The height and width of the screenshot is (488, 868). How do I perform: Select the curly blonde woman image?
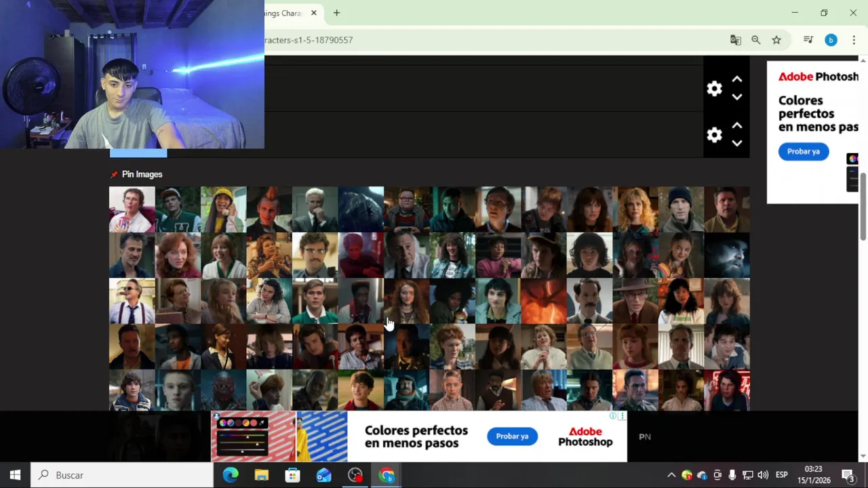[635, 209]
